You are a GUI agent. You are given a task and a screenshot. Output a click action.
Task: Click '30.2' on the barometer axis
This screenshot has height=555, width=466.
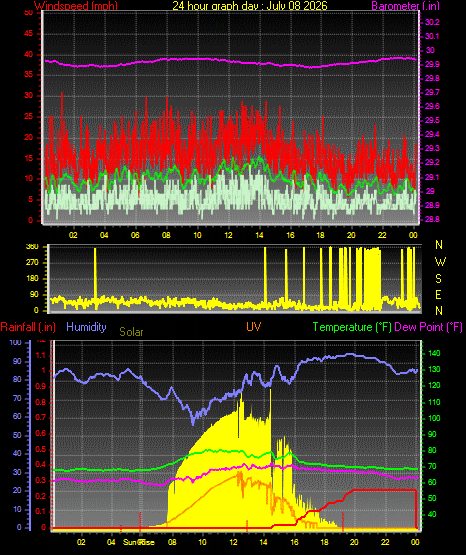pyautogui.click(x=432, y=22)
